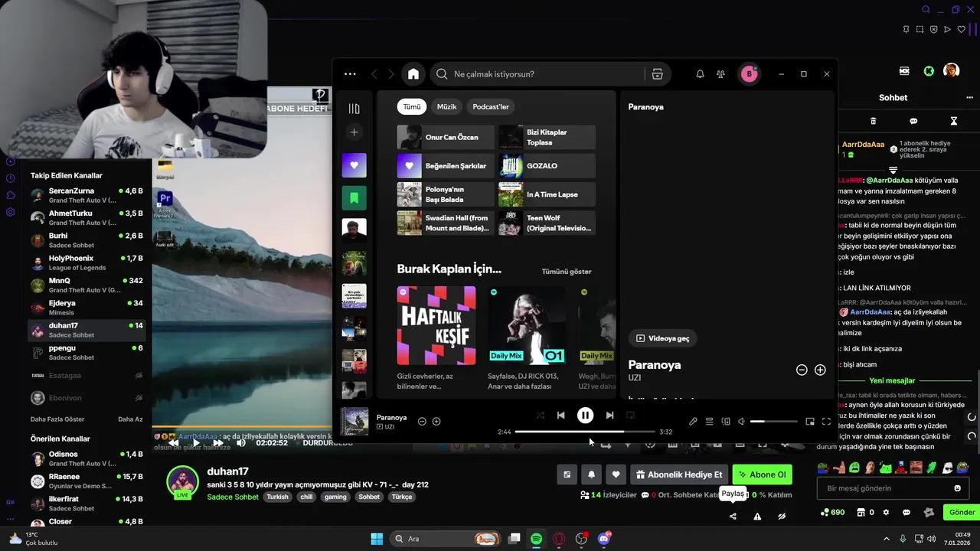Open the 'In A Time Lapse' tile
980x551 pixels.
click(547, 194)
